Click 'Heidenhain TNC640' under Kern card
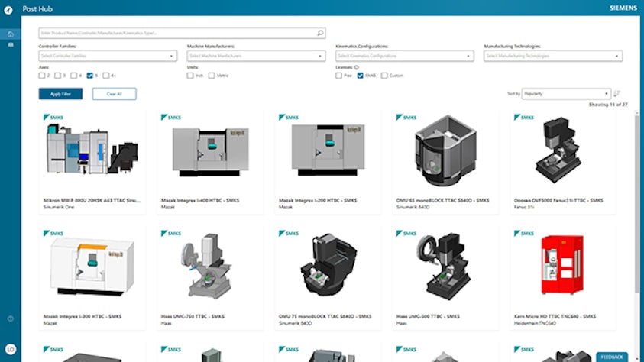Image resolution: width=644 pixels, height=362 pixels. [x=536, y=323]
